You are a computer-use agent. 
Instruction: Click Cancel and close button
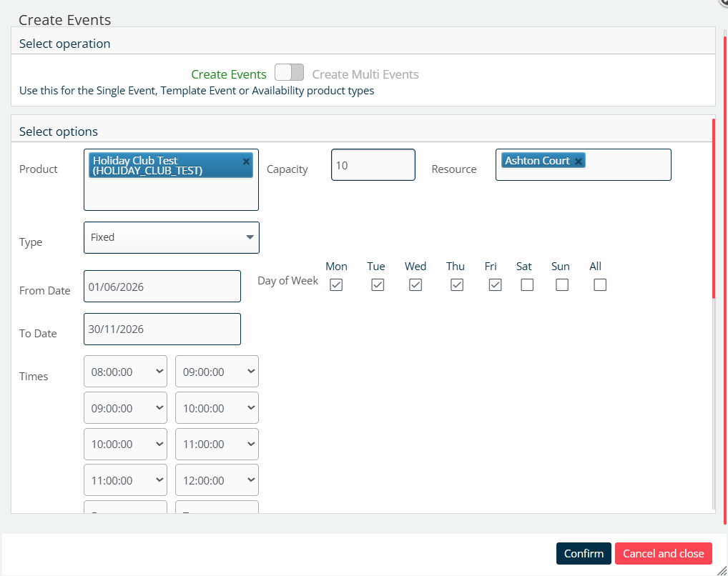(664, 553)
